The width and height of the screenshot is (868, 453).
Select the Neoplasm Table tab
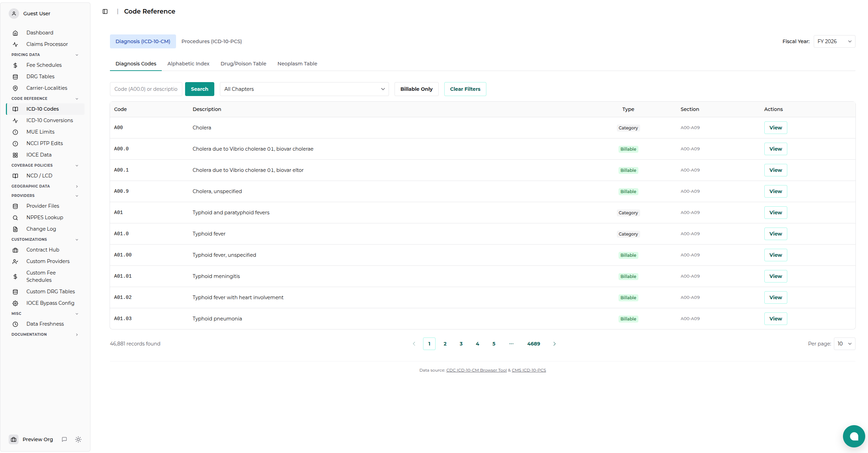pos(297,64)
